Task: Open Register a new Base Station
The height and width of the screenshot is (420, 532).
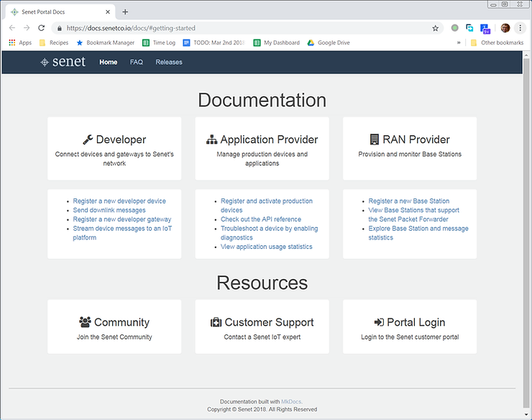Action: (409, 201)
